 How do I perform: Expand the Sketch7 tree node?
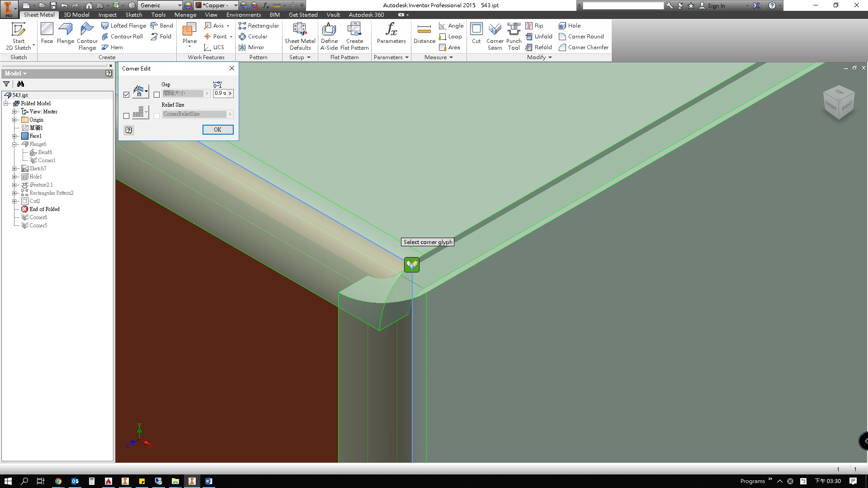(x=14, y=169)
